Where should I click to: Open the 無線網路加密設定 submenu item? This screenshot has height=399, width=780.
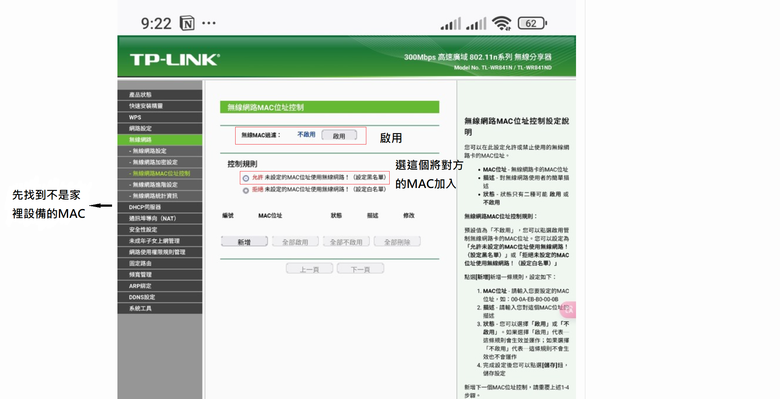click(x=160, y=162)
